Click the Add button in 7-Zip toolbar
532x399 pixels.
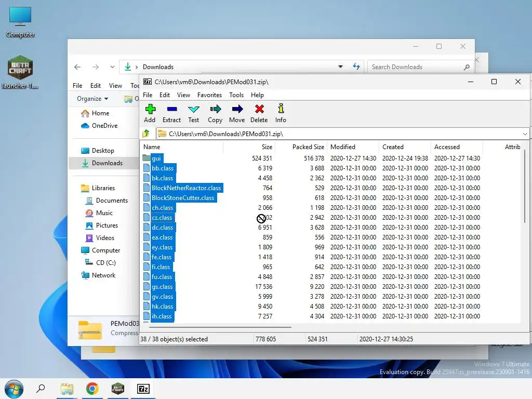(x=150, y=113)
